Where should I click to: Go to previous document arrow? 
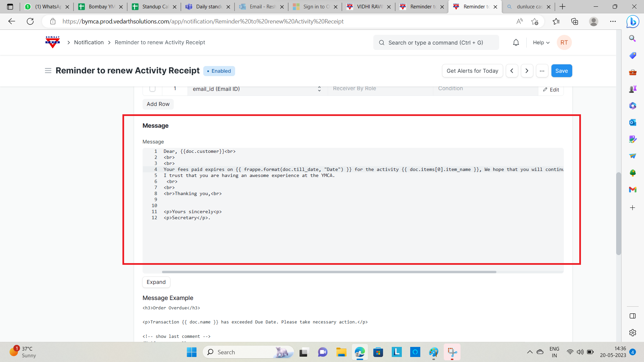click(x=512, y=71)
